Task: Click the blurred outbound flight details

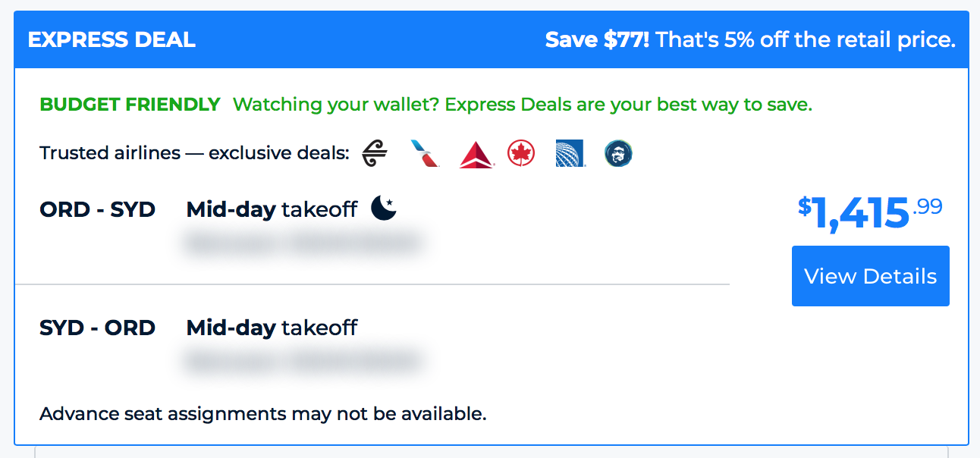Action: pos(301,243)
